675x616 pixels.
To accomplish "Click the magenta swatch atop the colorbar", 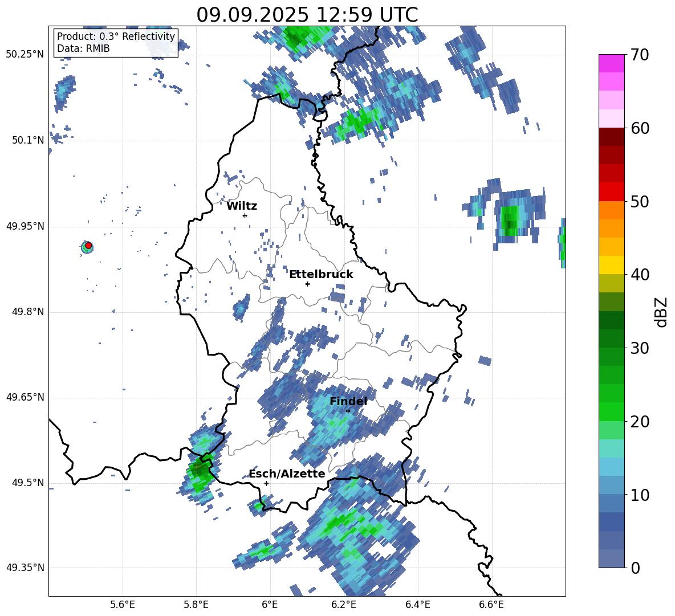I will (x=611, y=63).
